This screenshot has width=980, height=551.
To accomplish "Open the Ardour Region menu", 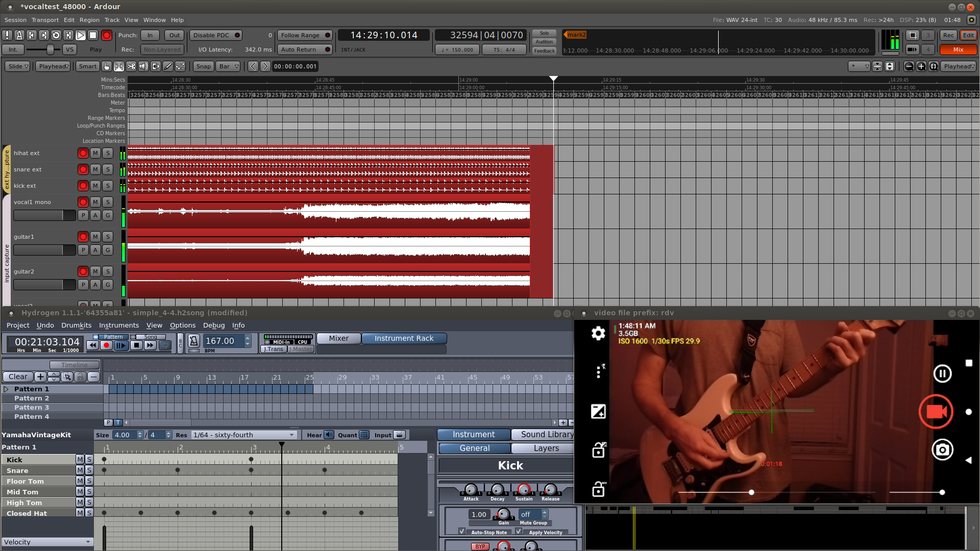I will pyautogui.click(x=89, y=20).
